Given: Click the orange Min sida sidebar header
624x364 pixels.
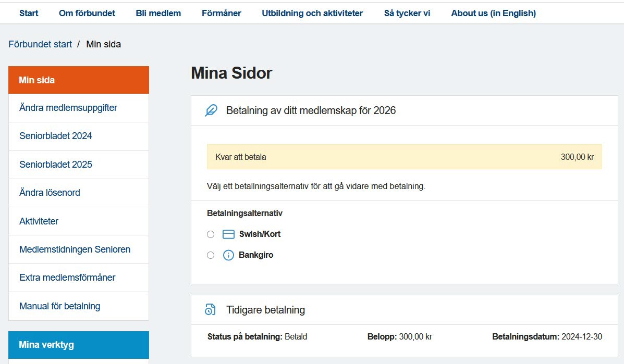Looking at the screenshot, I should pyautogui.click(x=79, y=80).
